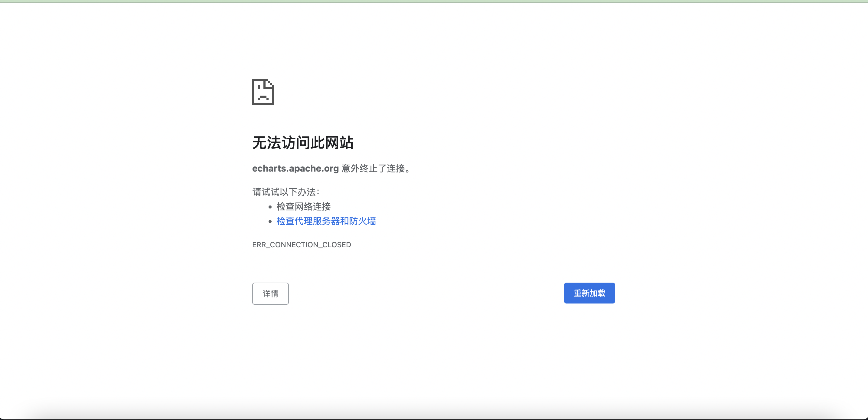Open 检查代理服务器和防火墙 help link
Image resolution: width=868 pixels, height=420 pixels.
[326, 221]
